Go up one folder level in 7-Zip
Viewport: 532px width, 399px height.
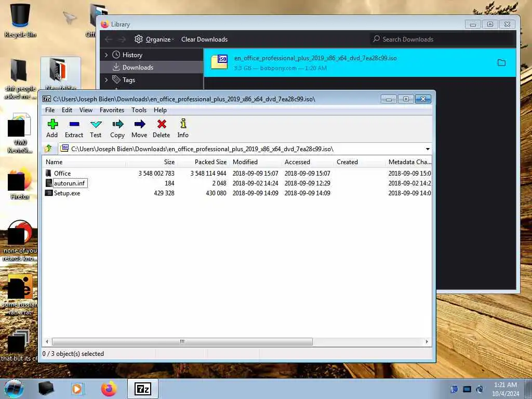point(48,149)
